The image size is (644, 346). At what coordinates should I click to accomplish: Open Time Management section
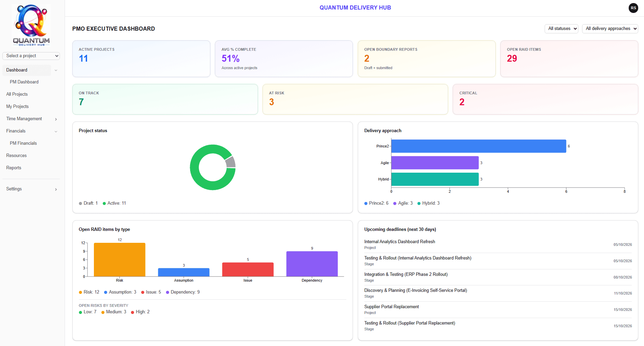point(24,119)
